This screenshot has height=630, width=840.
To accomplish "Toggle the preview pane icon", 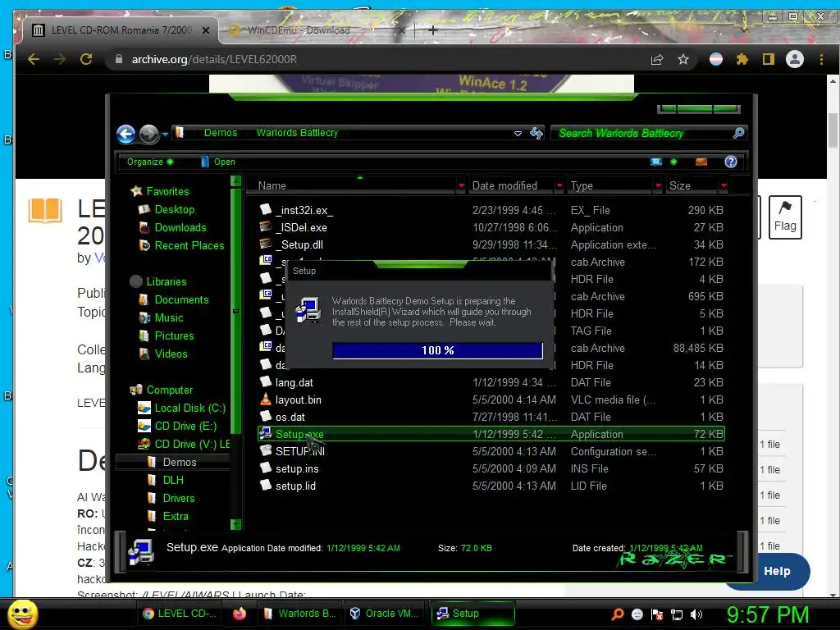I will point(701,162).
